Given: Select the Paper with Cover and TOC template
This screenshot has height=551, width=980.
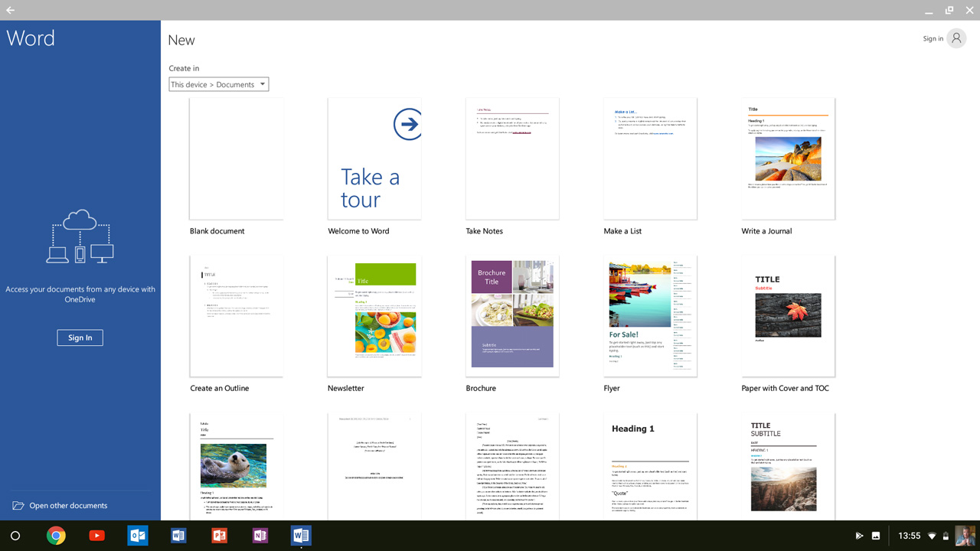Looking at the screenshot, I should (x=787, y=315).
